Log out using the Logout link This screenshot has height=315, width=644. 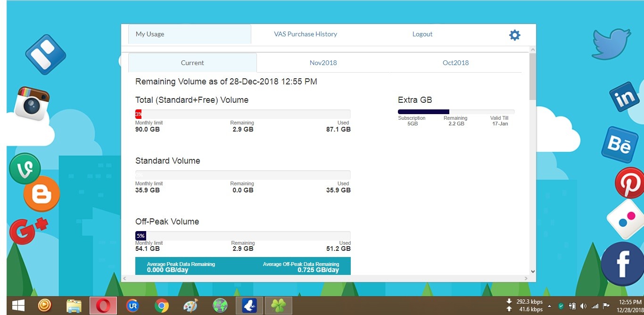(x=422, y=34)
